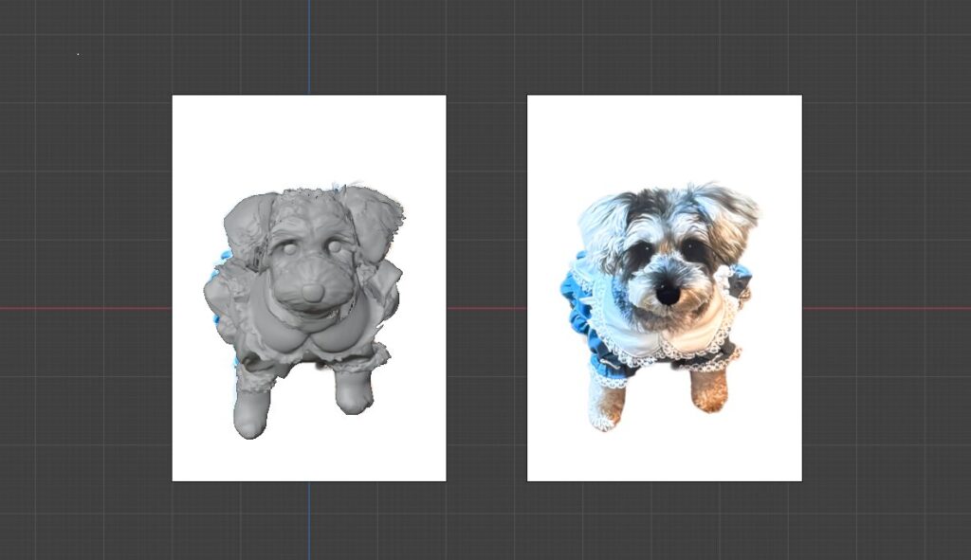Click the red X axis line between planes
The height and width of the screenshot is (560, 971).
[x=485, y=308]
